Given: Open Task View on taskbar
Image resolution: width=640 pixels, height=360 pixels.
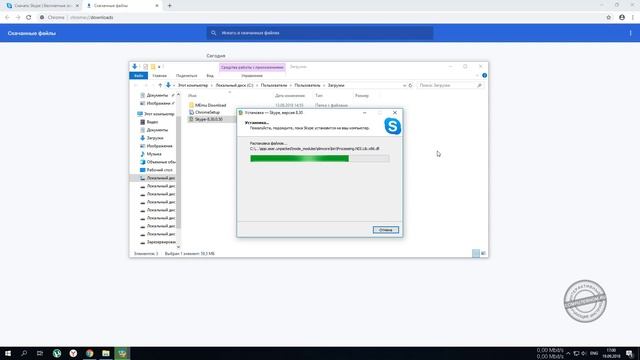Looking at the screenshot, I should point(40,353).
